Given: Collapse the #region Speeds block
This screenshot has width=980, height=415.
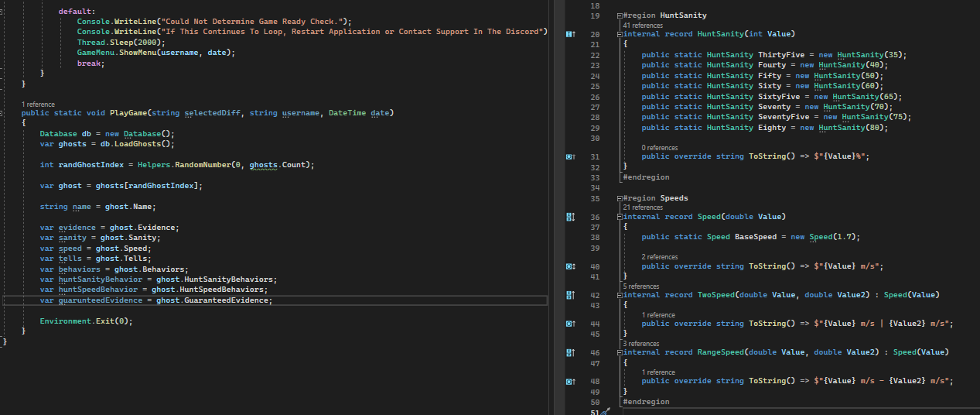Looking at the screenshot, I should point(619,198).
